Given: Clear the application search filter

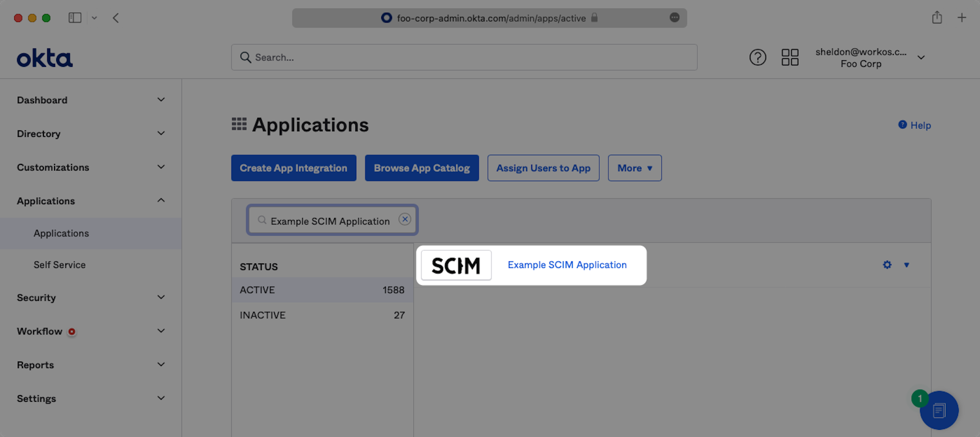Looking at the screenshot, I should pyautogui.click(x=405, y=220).
